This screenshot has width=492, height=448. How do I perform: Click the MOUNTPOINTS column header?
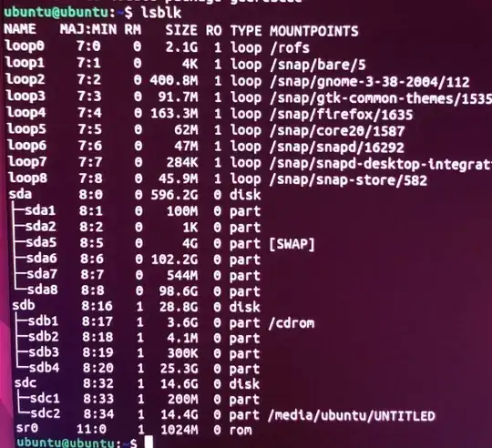314,31
